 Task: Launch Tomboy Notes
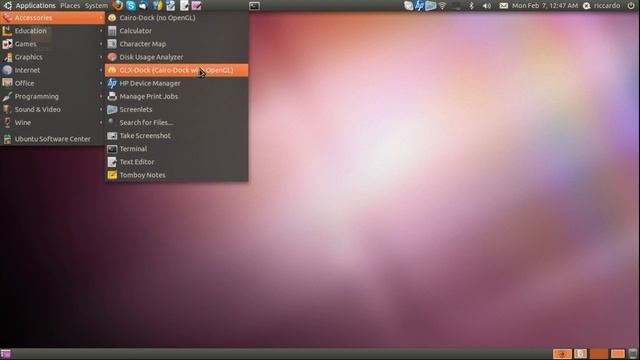point(176,175)
